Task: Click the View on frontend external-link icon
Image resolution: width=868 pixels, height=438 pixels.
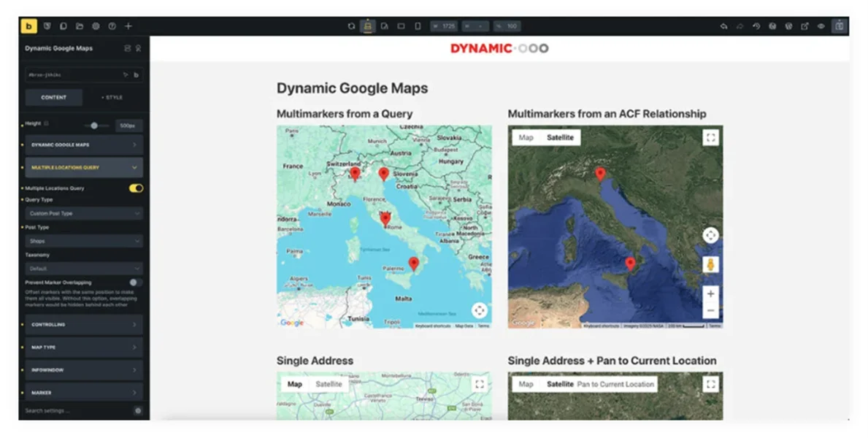Action: [805, 26]
